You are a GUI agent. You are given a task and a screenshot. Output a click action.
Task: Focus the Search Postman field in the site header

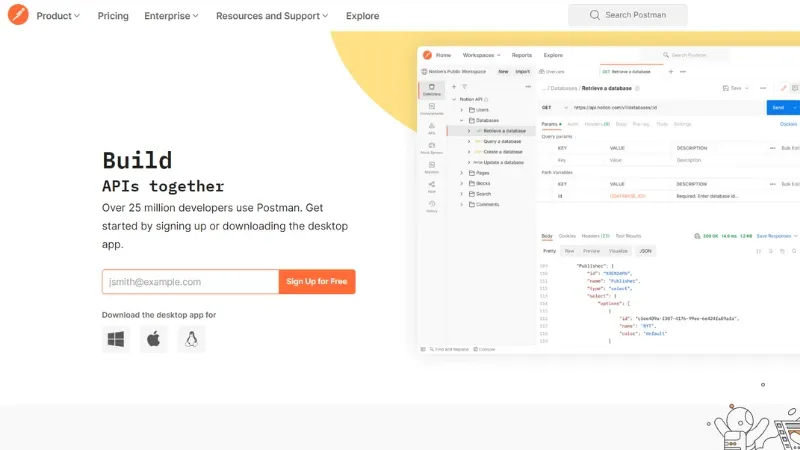click(628, 15)
